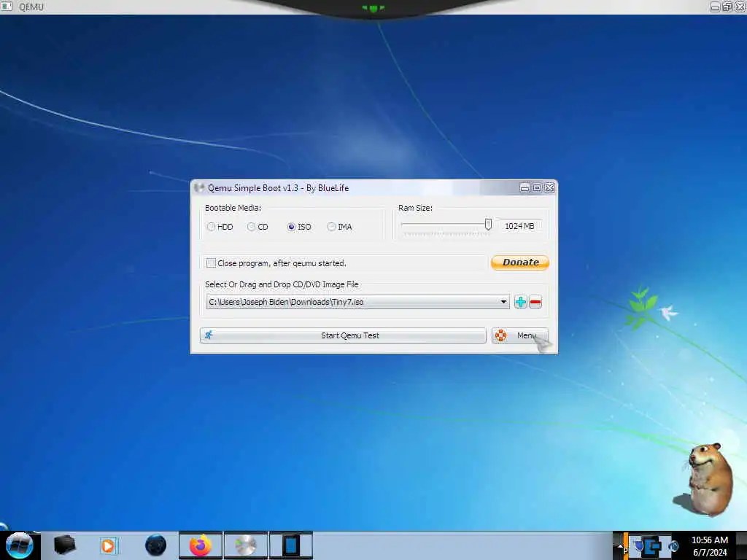Click the Tiny7.iso path combo box

pyautogui.click(x=357, y=302)
